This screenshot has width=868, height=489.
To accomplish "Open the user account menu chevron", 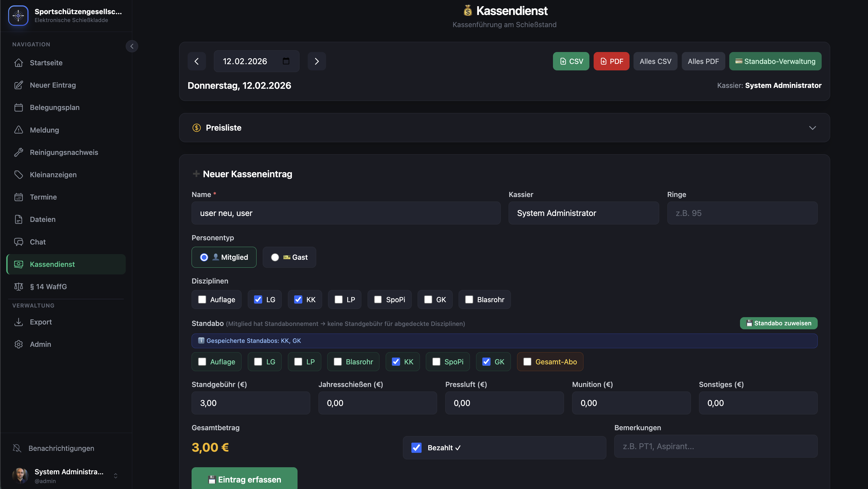I will [x=116, y=475].
